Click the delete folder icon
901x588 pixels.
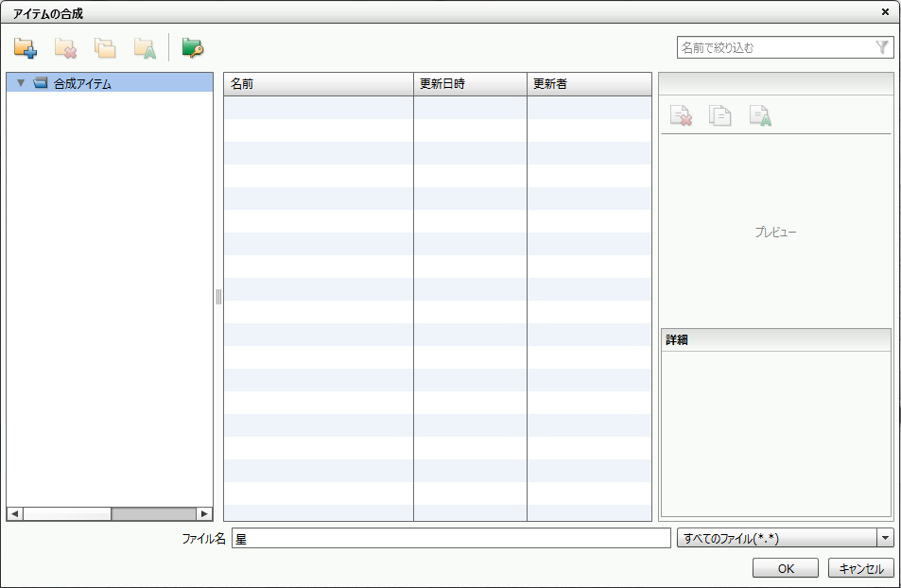(x=65, y=46)
